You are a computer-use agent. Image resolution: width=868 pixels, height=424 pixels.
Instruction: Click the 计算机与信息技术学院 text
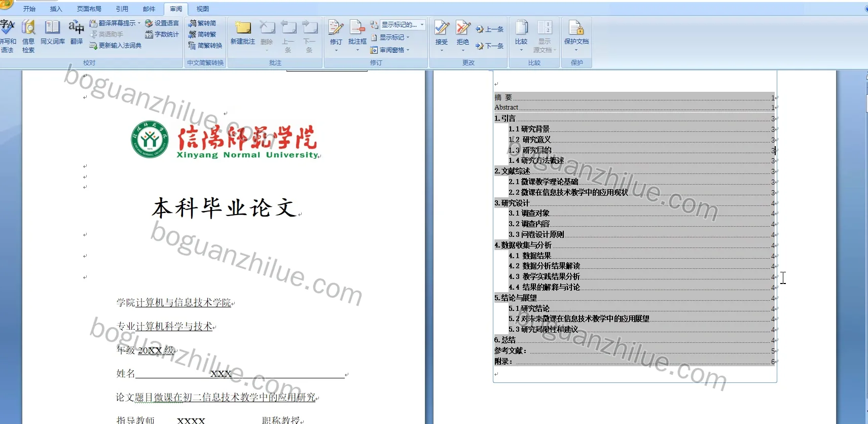[184, 303]
